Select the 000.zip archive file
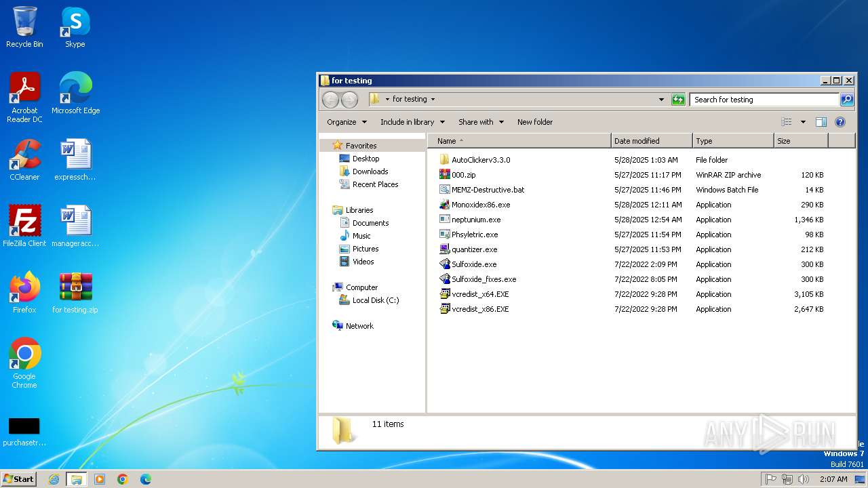Screen dimensions: 868x488 (464, 175)
